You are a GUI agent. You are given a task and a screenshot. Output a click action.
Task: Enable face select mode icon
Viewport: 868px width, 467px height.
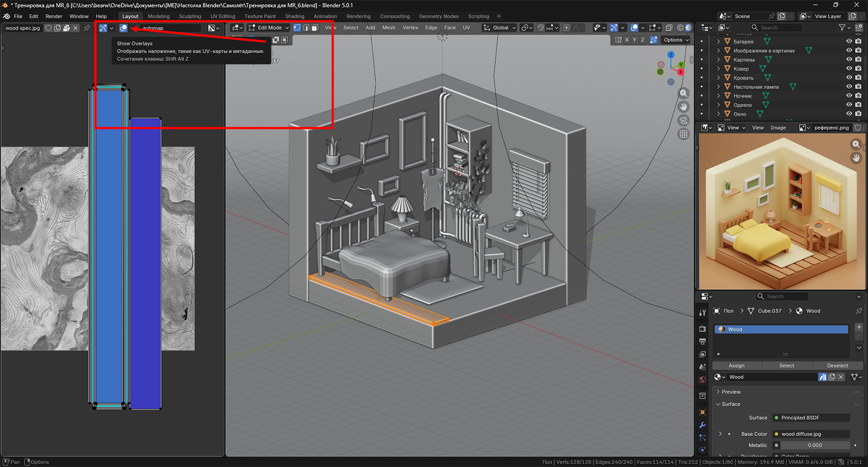315,28
